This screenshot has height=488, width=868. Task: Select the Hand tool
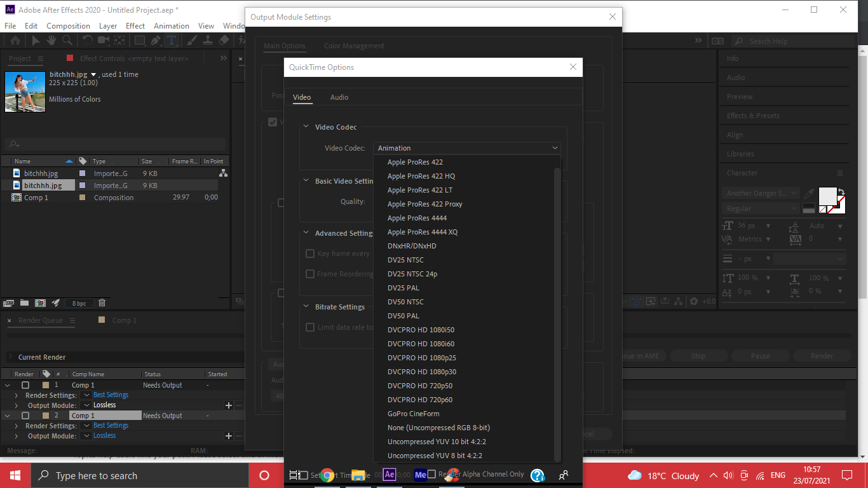[52, 40]
